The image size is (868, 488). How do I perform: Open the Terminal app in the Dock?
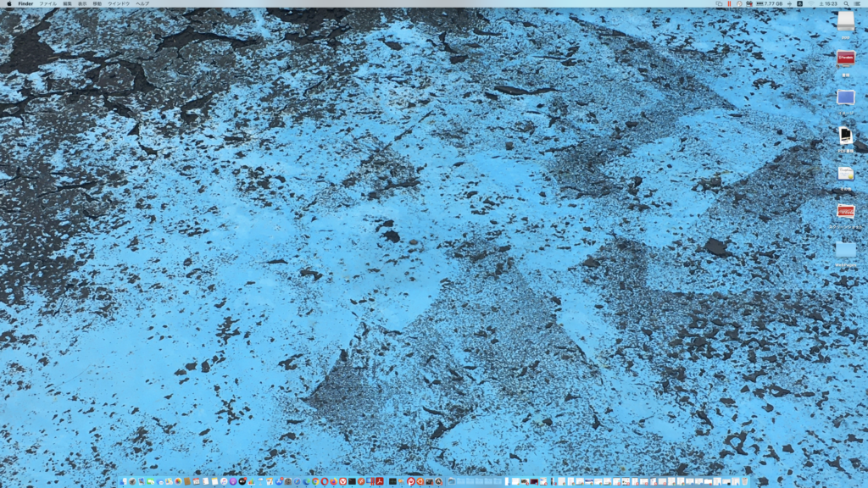[352, 481]
